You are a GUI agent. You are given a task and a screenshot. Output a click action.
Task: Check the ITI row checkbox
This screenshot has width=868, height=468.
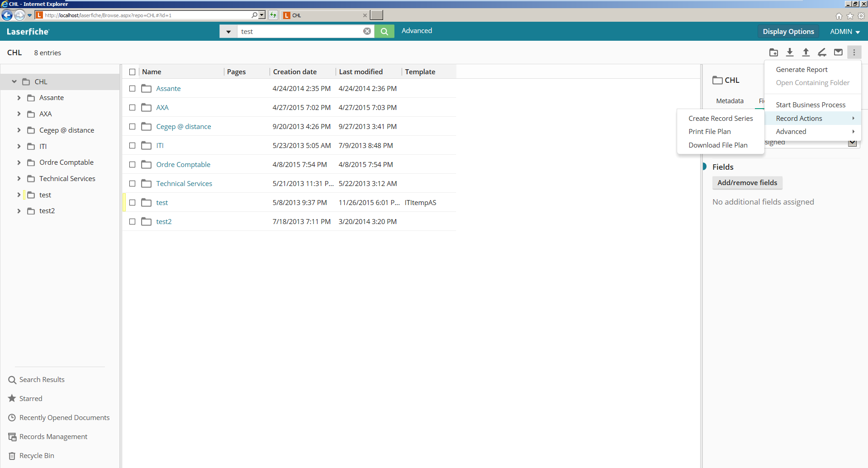point(133,146)
